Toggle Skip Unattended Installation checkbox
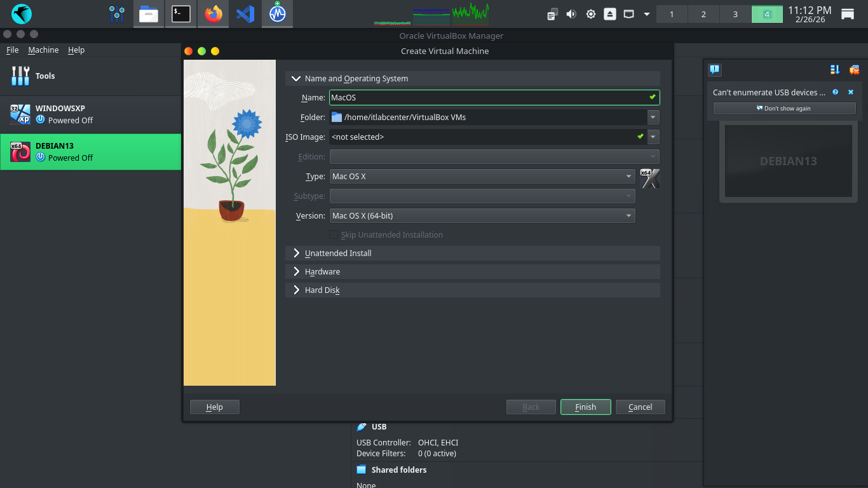The width and height of the screenshot is (868, 488). coord(334,235)
